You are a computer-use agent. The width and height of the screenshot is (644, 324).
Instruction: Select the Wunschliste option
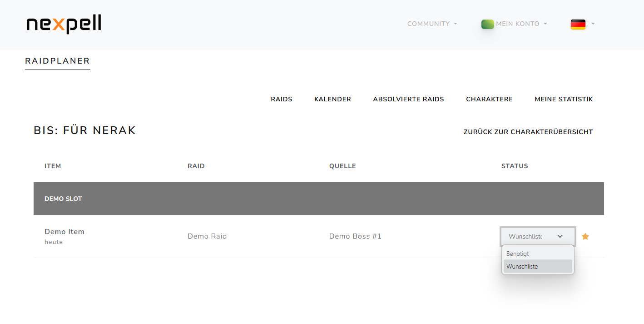tap(522, 266)
